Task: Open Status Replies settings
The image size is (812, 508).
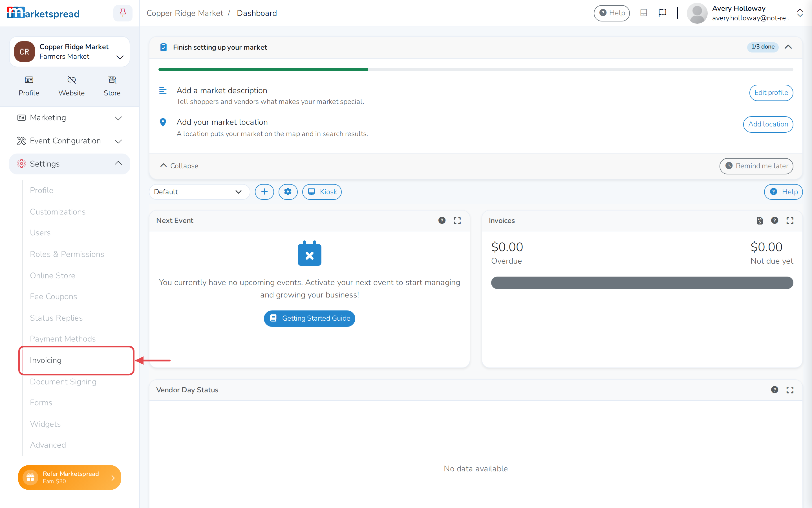Action: 56,318
